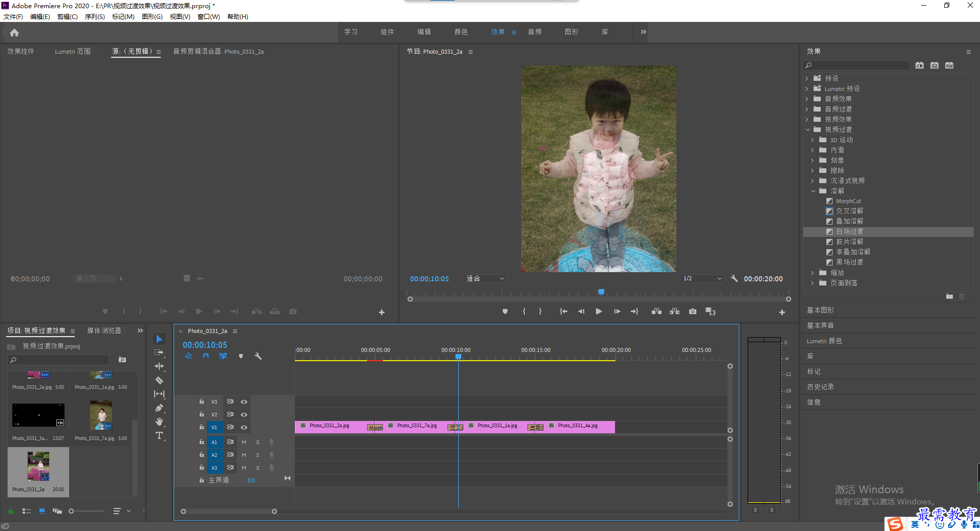The width and height of the screenshot is (980, 531).
Task: Switch to the 颜色 workspace tab
Action: (461, 32)
